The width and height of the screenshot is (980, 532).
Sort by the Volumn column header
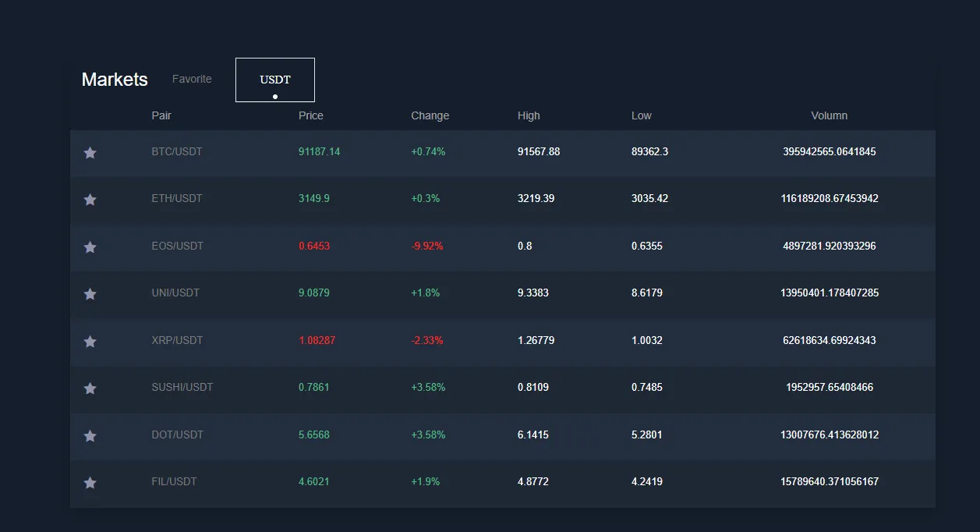pos(830,115)
